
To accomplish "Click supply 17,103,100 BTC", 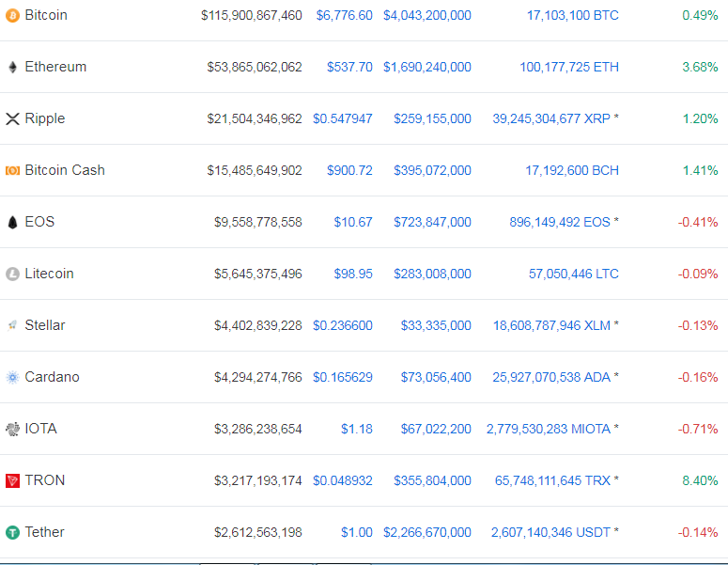I will (x=572, y=15).
